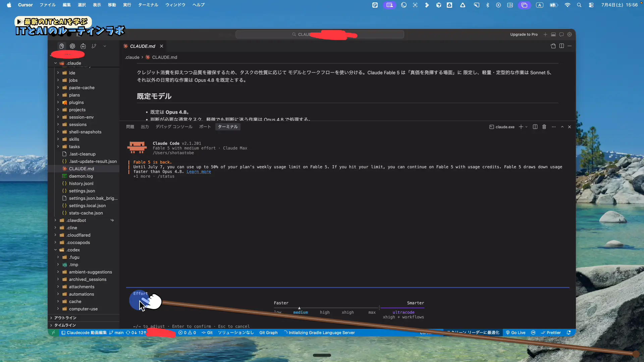Click the remote window indicator in status bar

tap(53, 333)
